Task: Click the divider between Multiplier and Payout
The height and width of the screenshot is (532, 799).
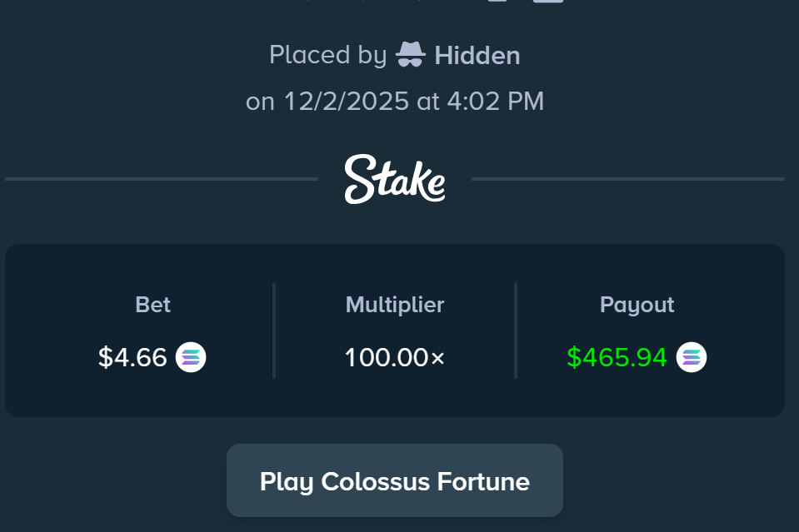Action: tap(516, 331)
